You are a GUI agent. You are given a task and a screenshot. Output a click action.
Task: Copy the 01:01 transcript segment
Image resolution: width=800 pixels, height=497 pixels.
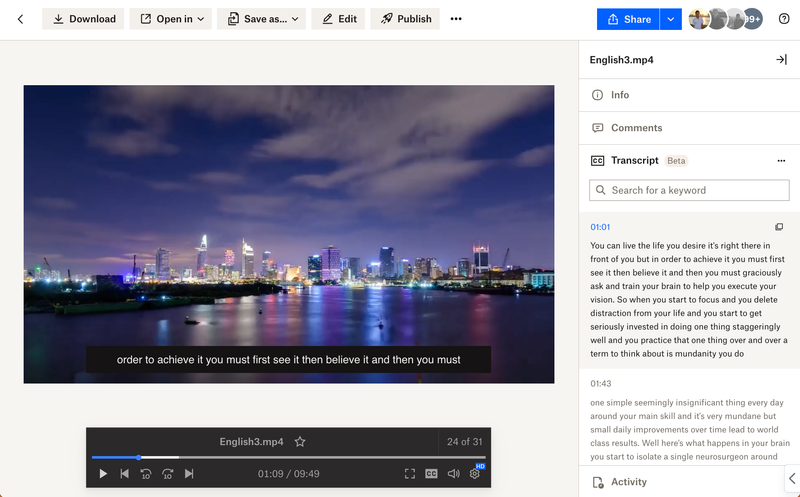point(779,227)
